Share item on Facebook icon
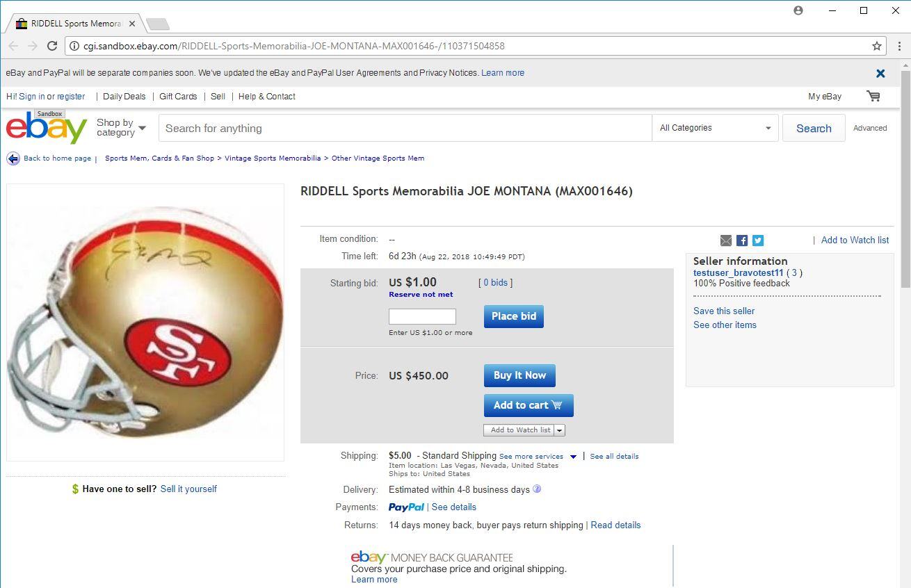 click(742, 240)
